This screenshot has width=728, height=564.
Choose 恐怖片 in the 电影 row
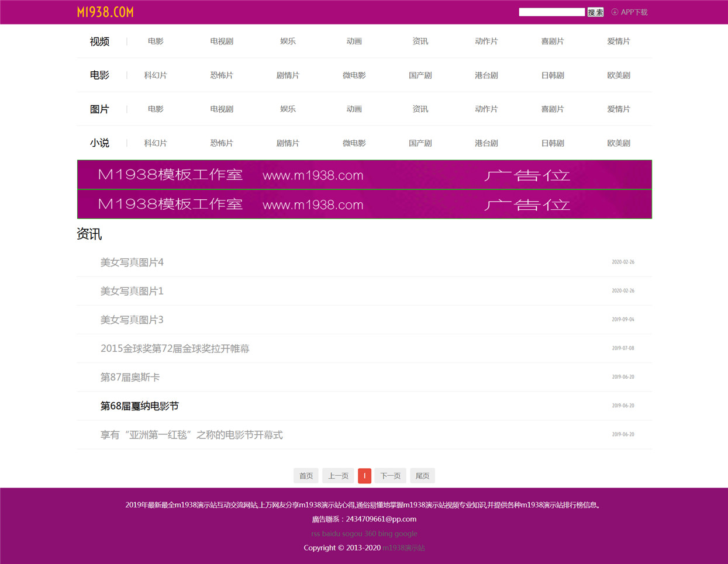222,75
